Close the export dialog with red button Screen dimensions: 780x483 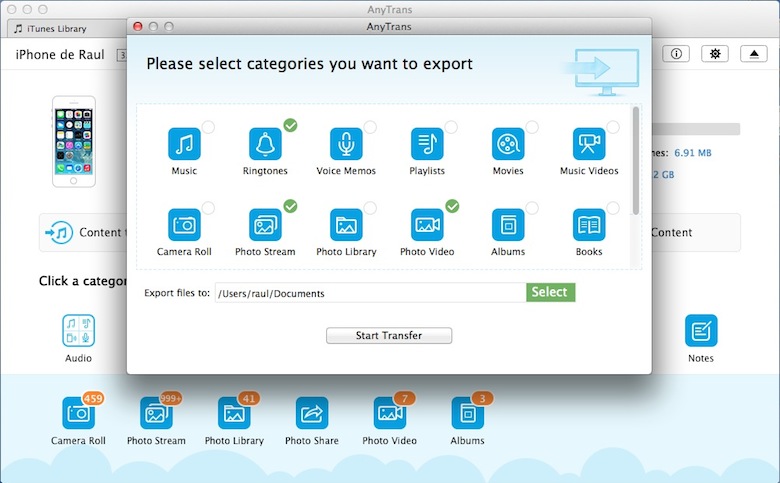coord(138,26)
